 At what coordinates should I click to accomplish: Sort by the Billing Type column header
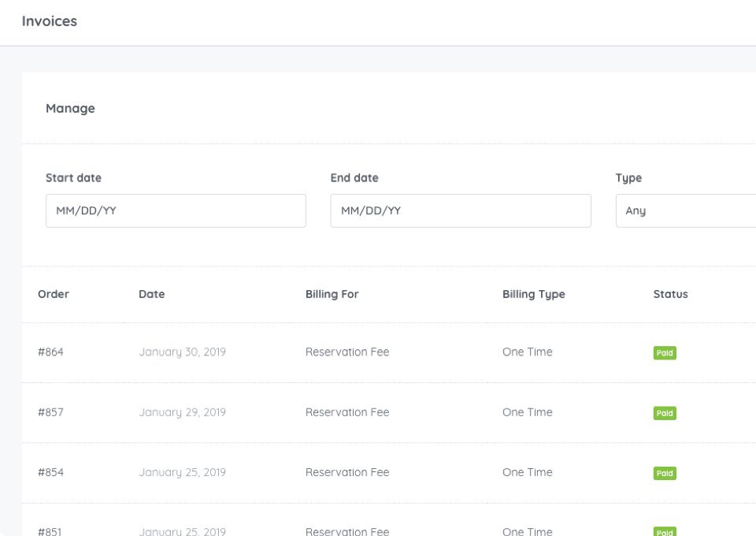pos(534,294)
